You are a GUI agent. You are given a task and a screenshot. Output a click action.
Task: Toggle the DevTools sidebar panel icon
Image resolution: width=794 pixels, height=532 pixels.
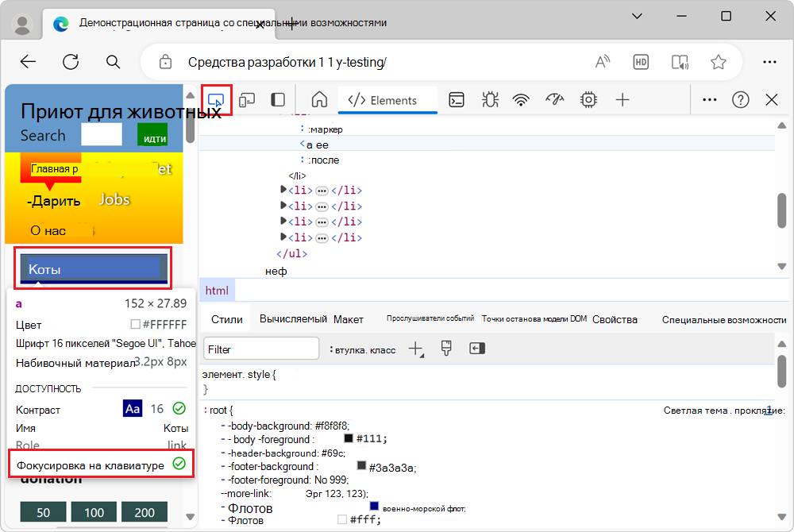pos(277,100)
